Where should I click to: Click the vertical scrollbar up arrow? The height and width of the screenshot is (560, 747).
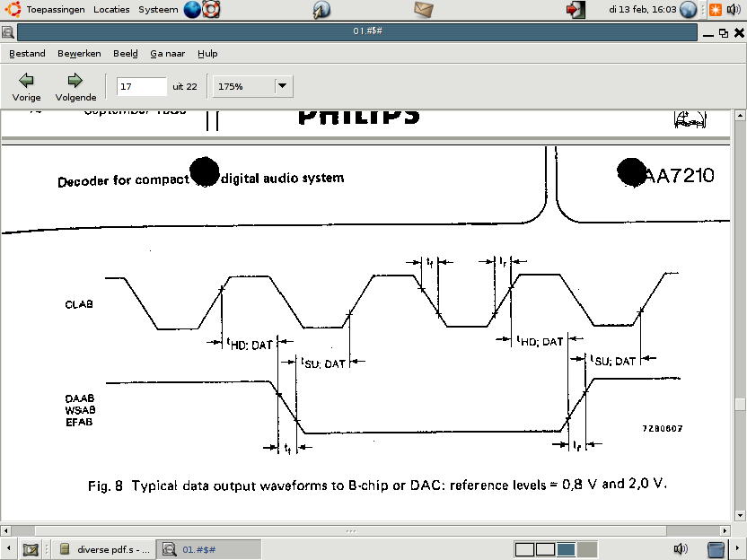[740, 115]
